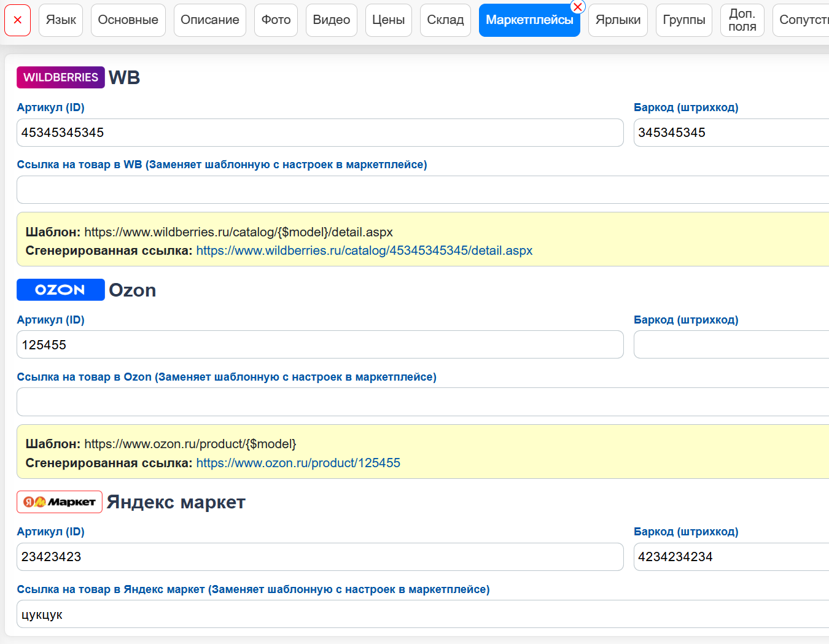829x644 pixels.
Task: Open the Доп. поля tab
Action: (742, 20)
